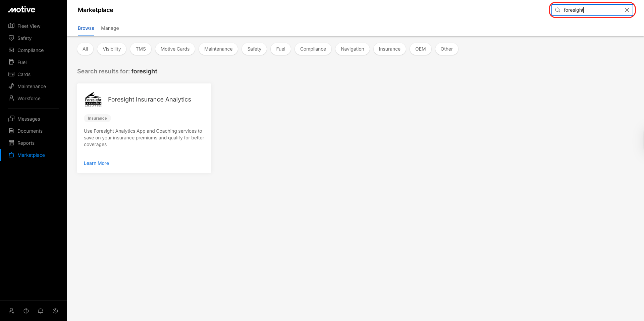644x321 pixels.
Task: Open Safety in the sidebar
Action: [x=24, y=38]
